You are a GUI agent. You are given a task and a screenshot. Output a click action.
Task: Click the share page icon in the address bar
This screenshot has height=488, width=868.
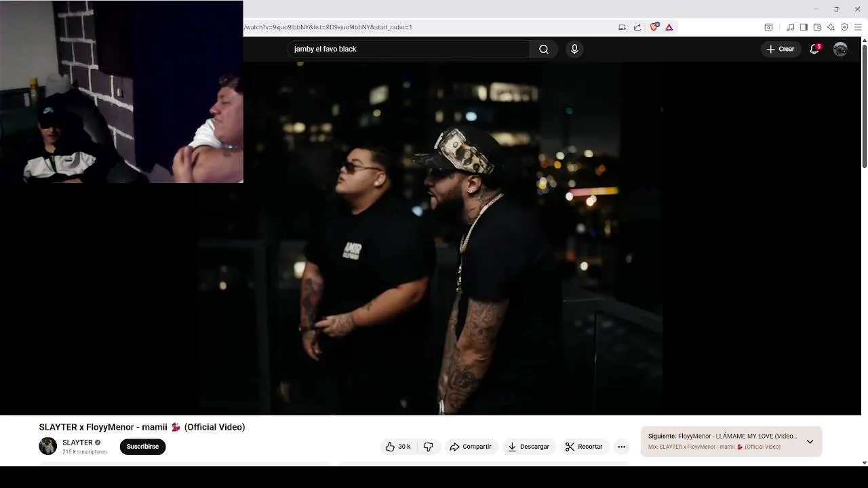pyautogui.click(x=637, y=27)
